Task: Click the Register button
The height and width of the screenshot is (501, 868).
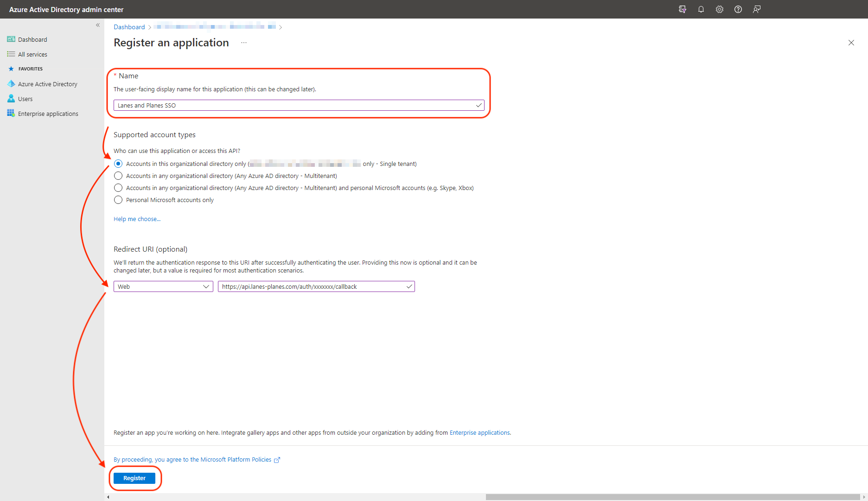Action: coord(134,478)
